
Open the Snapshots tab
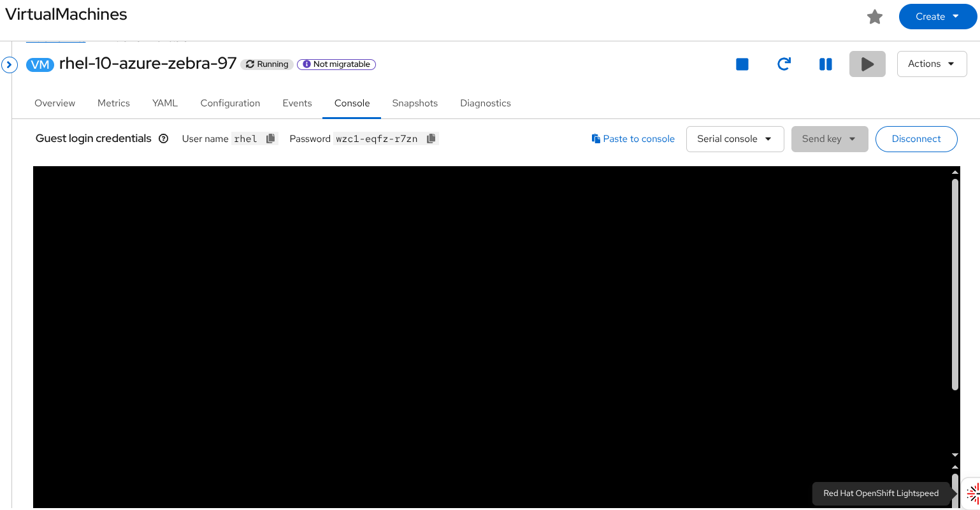pyautogui.click(x=415, y=103)
